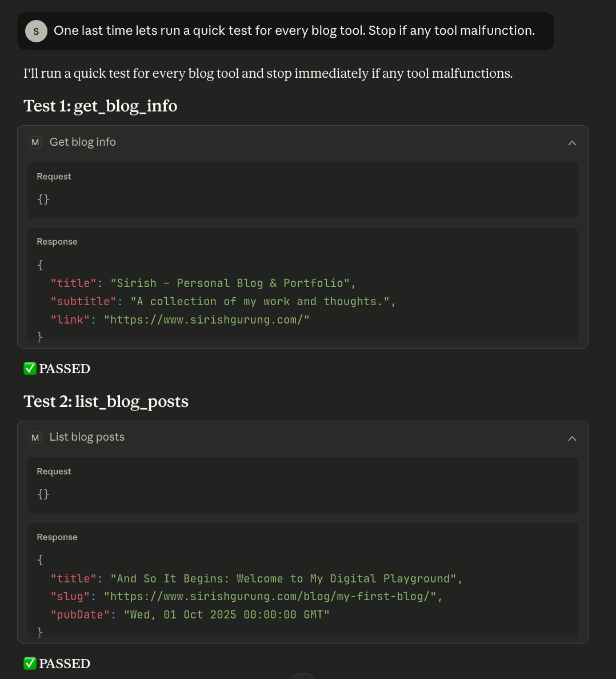The image size is (616, 679).
Task: Select the Response label in List blog posts
Action: tap(57, 537)
